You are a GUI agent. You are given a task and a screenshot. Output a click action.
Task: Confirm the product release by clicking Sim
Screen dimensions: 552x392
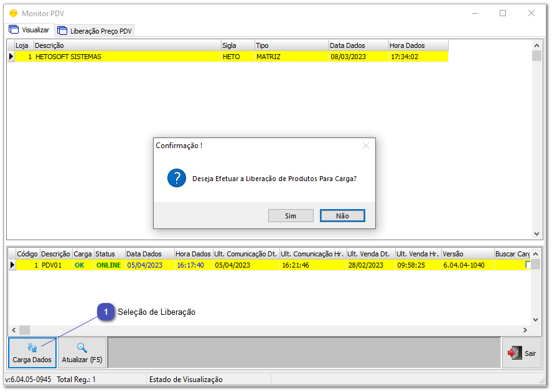[290, 215]
